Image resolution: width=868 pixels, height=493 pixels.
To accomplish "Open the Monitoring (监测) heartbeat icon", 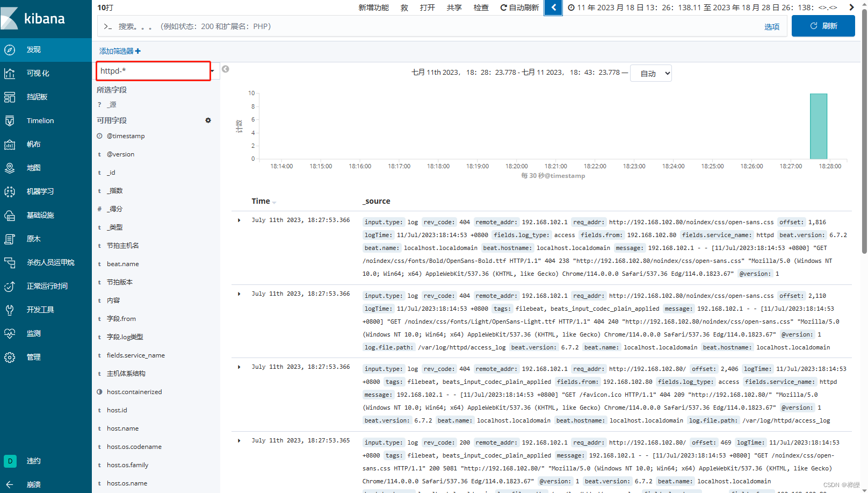I will (10, 333).
